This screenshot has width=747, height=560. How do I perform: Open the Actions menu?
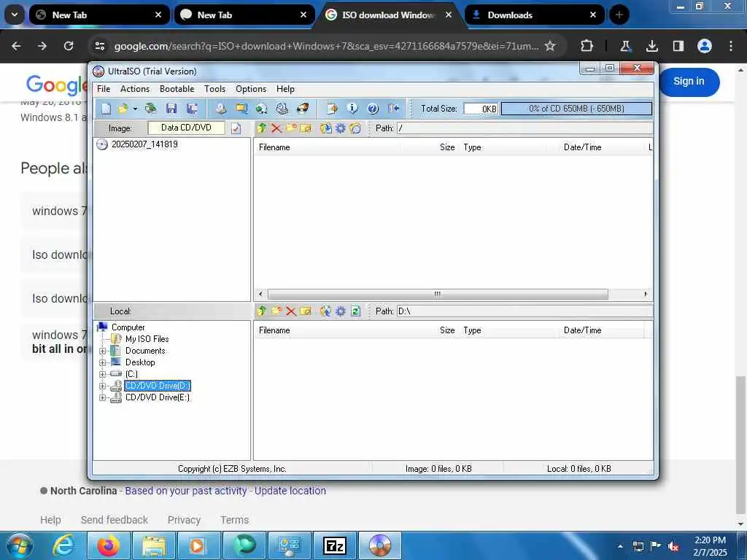(135, 89)
